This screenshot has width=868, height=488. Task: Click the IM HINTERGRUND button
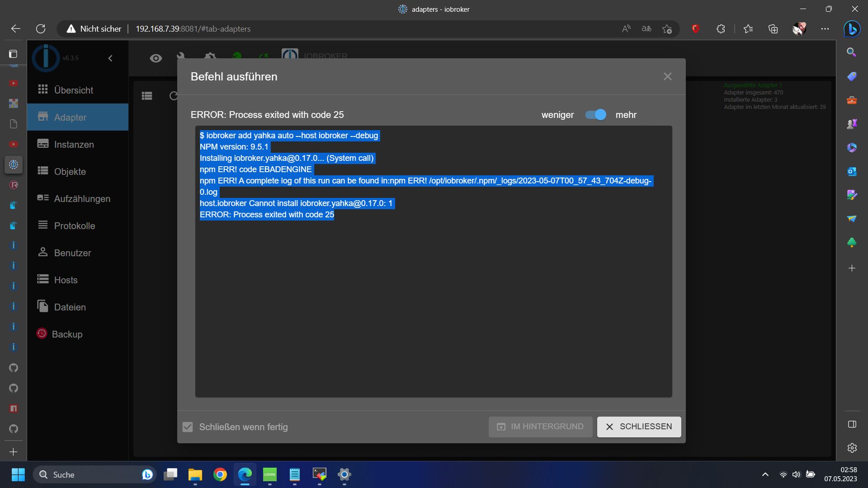(540, 427)
